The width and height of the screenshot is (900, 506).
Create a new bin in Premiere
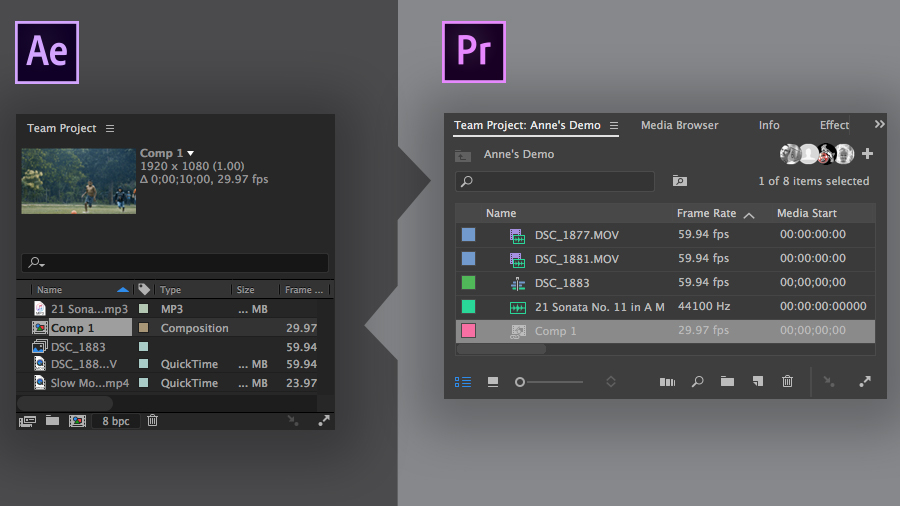click(x=727, y=382)
